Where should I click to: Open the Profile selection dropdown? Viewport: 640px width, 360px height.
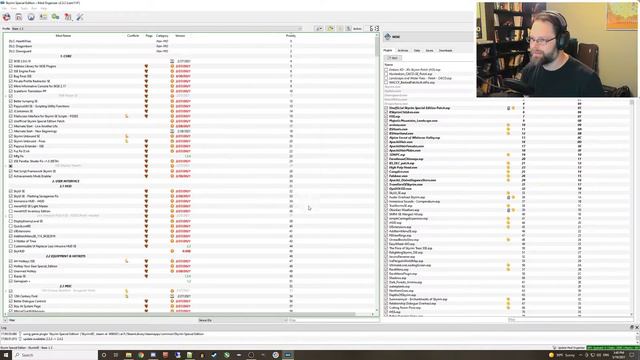[x=157, y=29]
